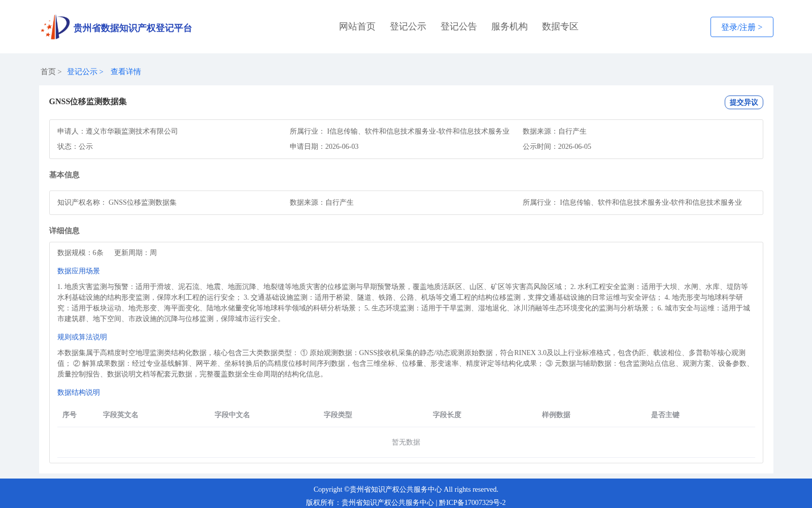Open the 登记公示 navigation item
The image size is (812, 508).
[408, 26]
